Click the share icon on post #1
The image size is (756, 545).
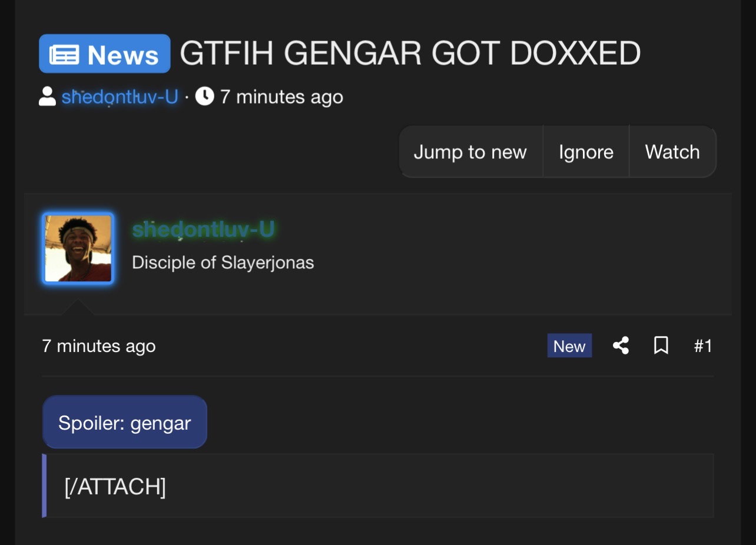621,345
